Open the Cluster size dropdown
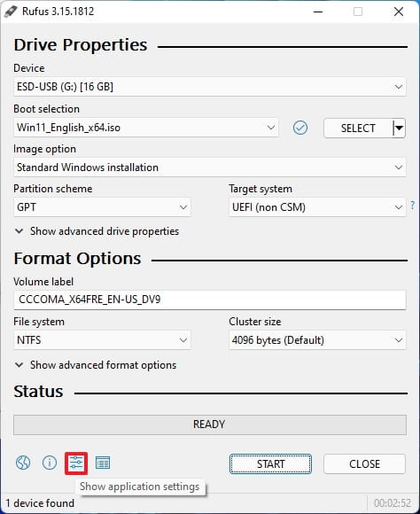 click(317, 340)
